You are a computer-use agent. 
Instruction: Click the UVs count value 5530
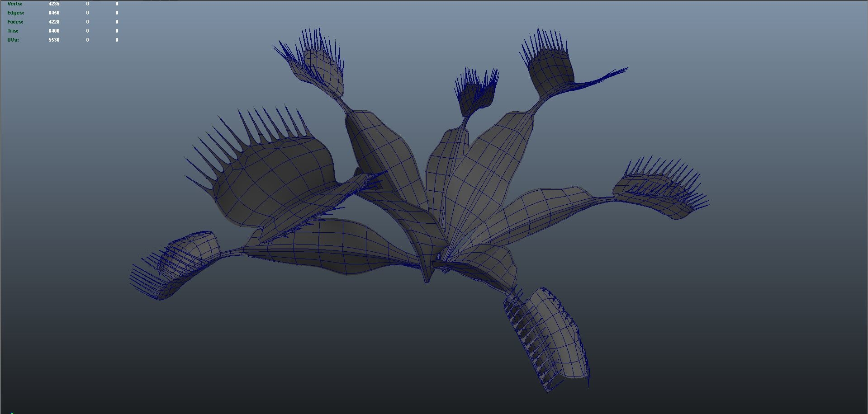click(54, 40)
